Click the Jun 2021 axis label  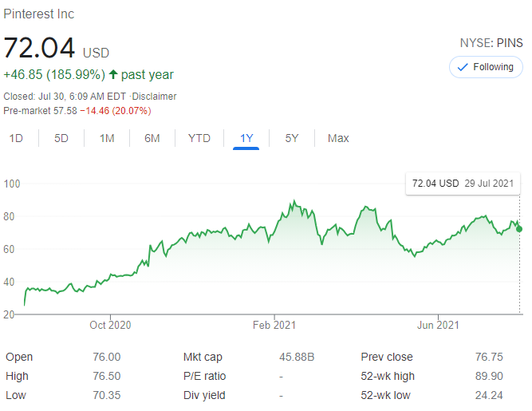(x=438, y=325)
